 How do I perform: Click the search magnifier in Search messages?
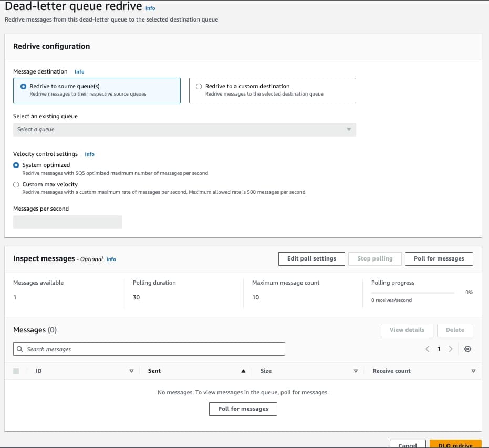[20, 349]
